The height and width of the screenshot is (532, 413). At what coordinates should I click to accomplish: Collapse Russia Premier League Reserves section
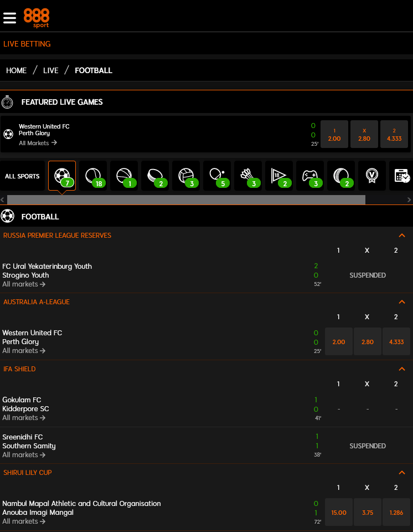pos(402,236)
